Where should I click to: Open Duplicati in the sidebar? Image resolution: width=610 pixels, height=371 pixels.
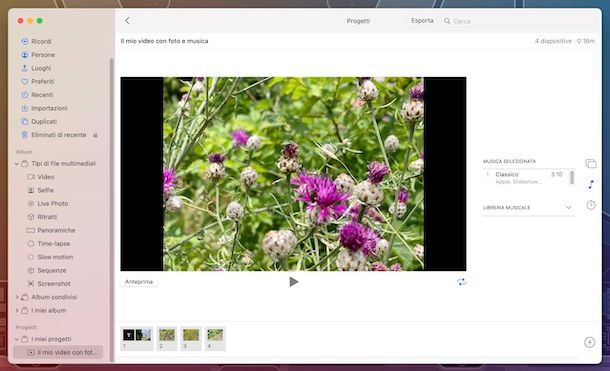point(39,122)
